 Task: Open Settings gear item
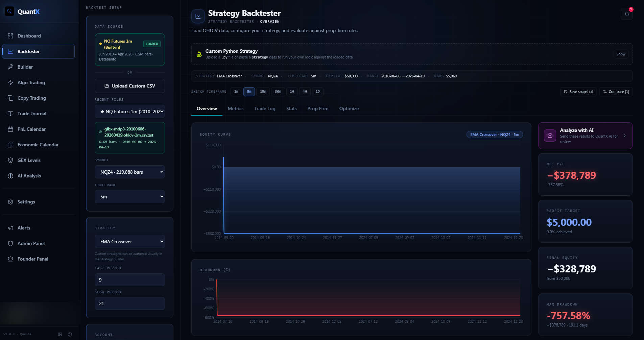click(38, 202)
